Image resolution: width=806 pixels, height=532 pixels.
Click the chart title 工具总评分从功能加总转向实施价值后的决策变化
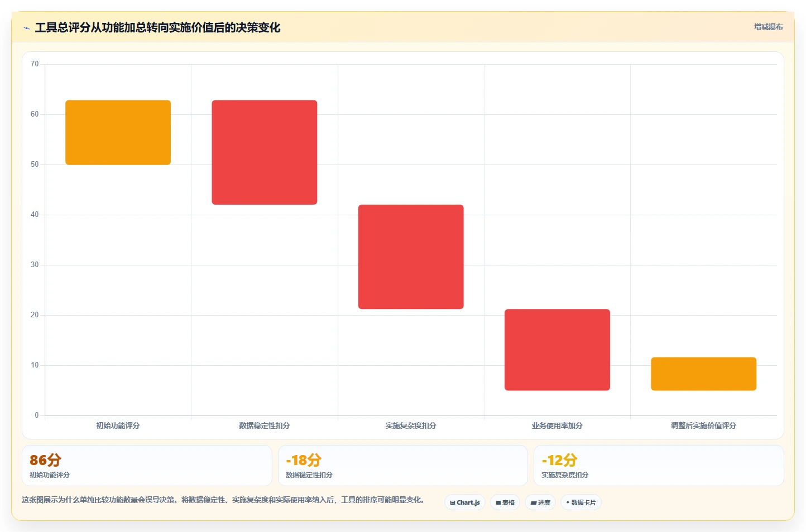pyautogui.click(x=157, y=28)
